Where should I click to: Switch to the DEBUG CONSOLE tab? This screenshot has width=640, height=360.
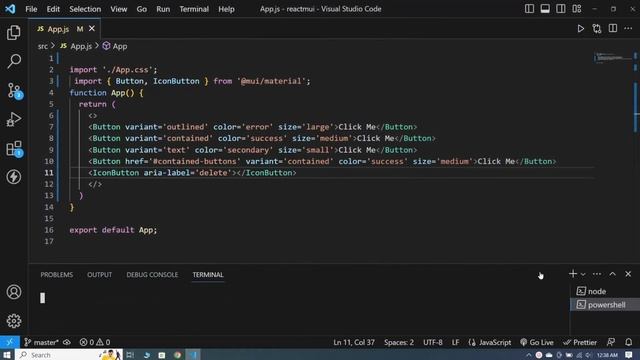152,275
